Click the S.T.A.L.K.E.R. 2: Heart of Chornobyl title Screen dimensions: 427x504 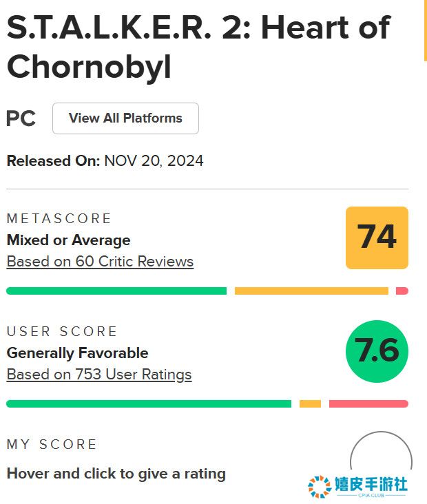point(198,47)
